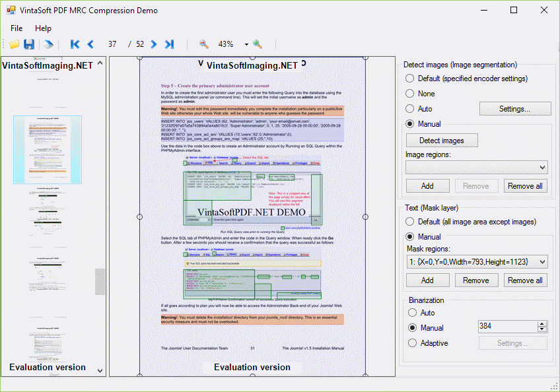Select None under Detect images
This screenshot has height=392, width=560.
pos(410,94)
